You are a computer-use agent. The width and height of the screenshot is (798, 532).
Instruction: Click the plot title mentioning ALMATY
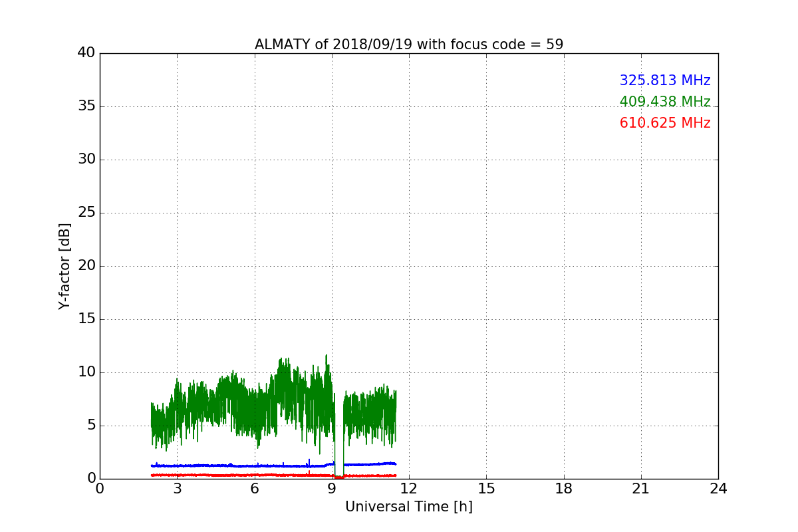[408, 45]
